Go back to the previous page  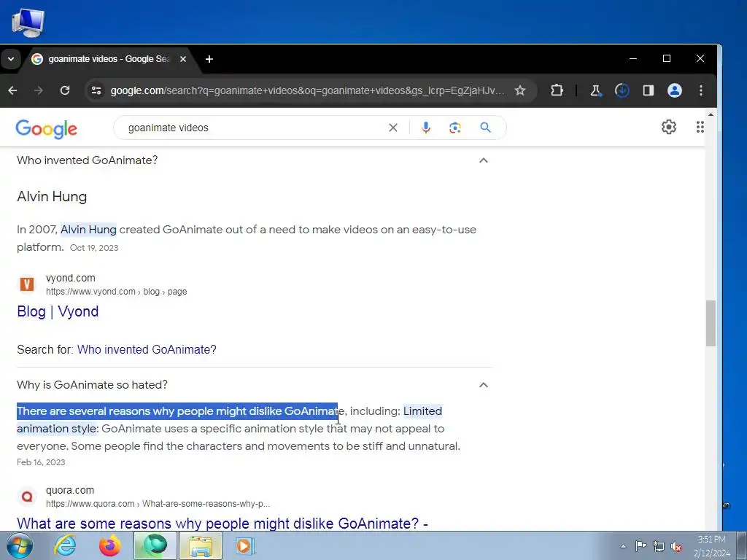[13, 90]
